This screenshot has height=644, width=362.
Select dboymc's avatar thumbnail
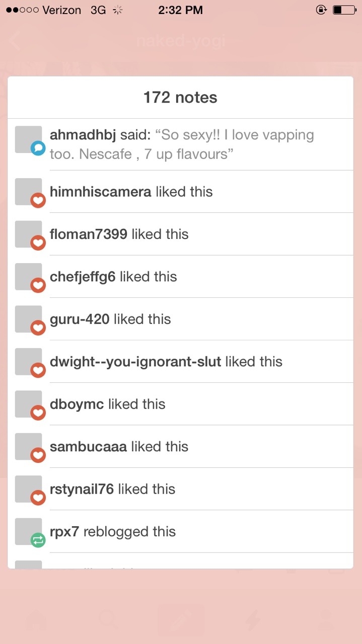pos(28,404)
